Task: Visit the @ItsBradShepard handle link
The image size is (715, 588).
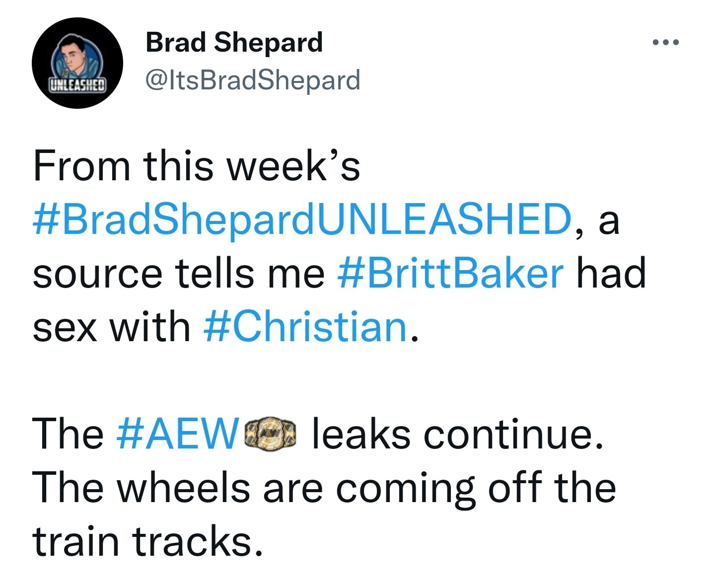Action: [253, 80]
